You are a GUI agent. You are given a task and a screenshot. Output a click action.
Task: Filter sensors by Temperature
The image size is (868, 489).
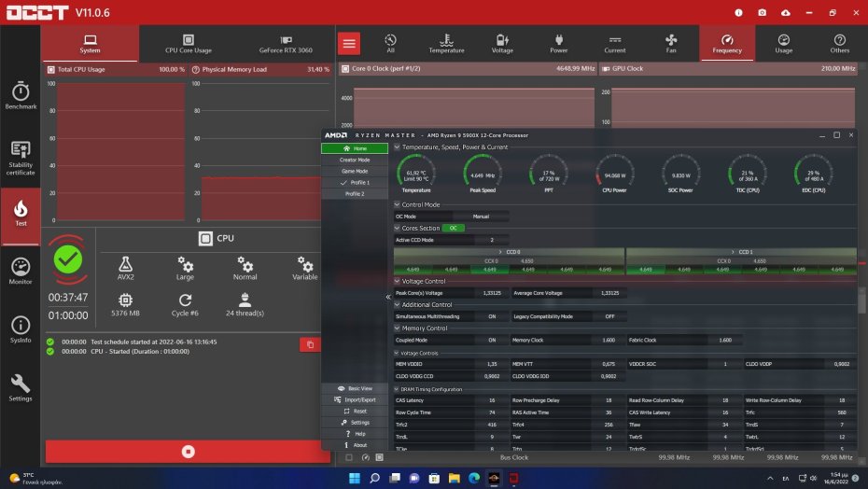tap(446, 44)
